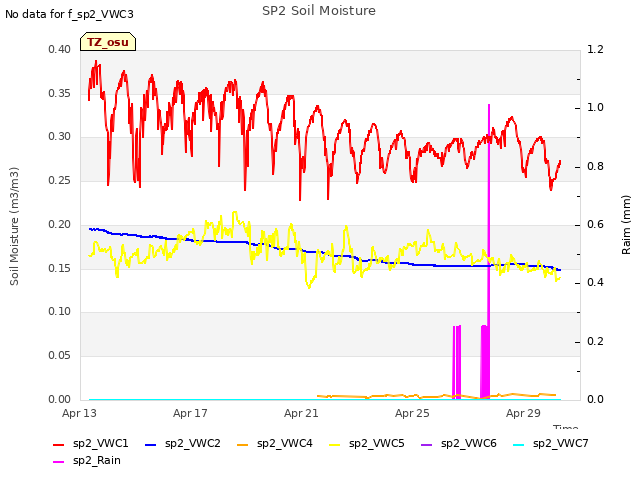Click the red sp2_VWC1 legend swatch
This screenshot has width=640, height=480.
[x=59, y=445]
